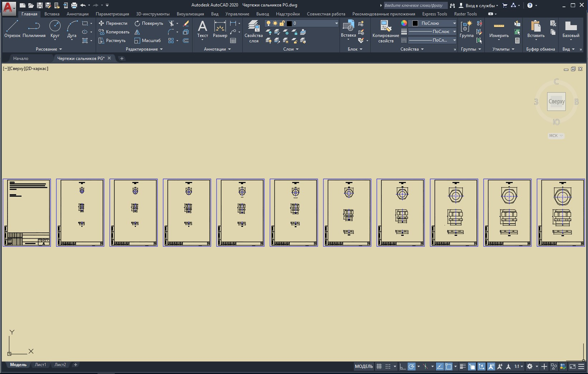Viewport: 588px width, 374px height.
Task: Toggle ortho mode in status bar
Action: 403,367
